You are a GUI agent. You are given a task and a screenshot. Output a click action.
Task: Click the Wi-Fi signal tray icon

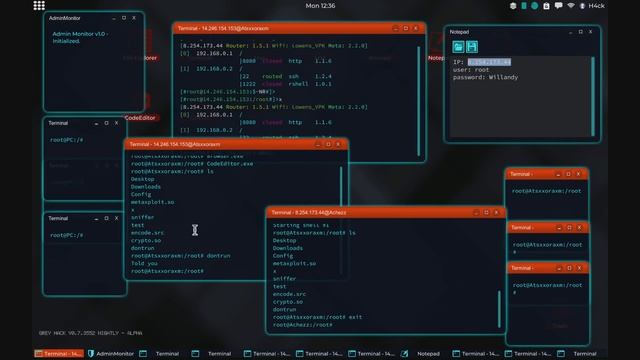[x=571, y=6]
